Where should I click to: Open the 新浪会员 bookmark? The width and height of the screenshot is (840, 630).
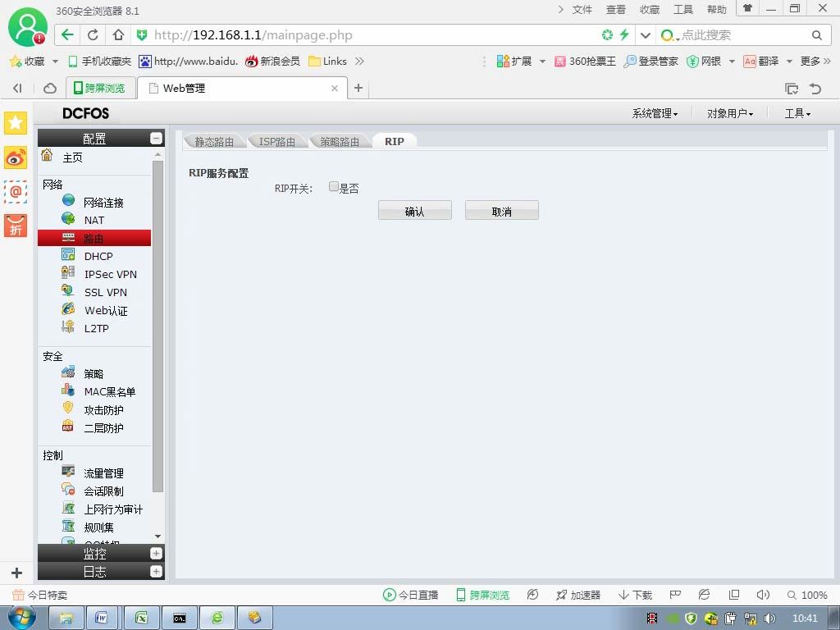tap(272, 62)
